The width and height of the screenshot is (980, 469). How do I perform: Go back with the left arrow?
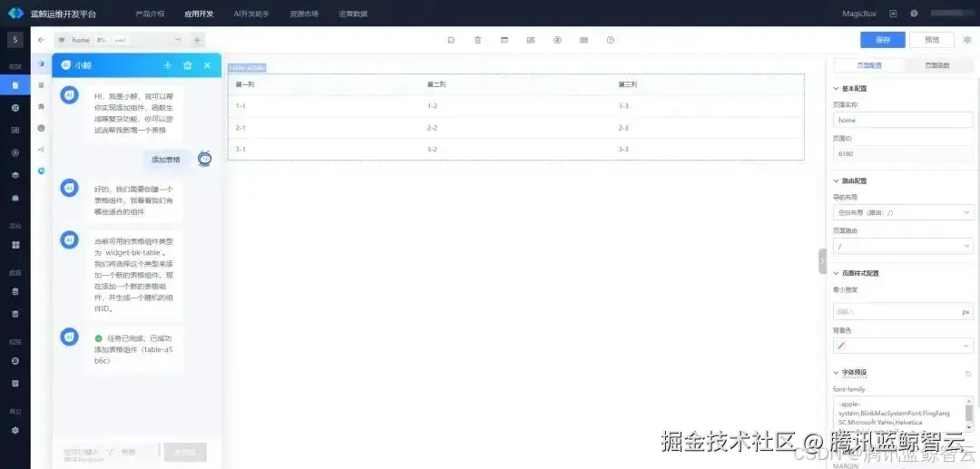41,40
